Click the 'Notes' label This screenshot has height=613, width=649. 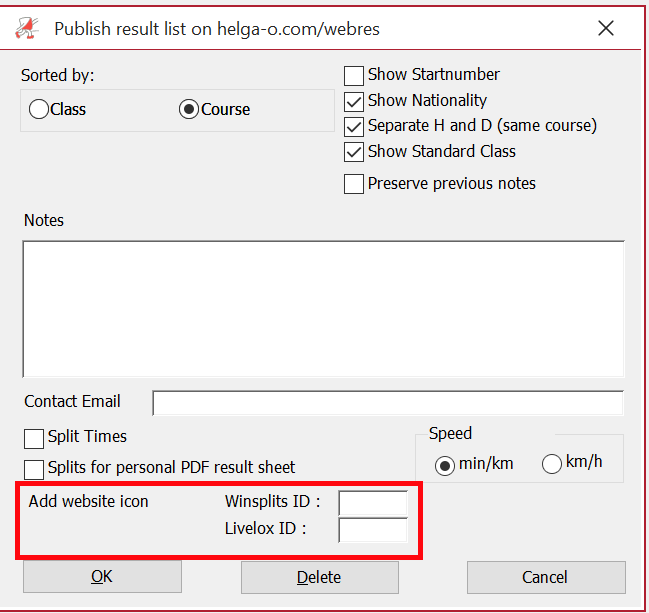[x=44, y=220]
